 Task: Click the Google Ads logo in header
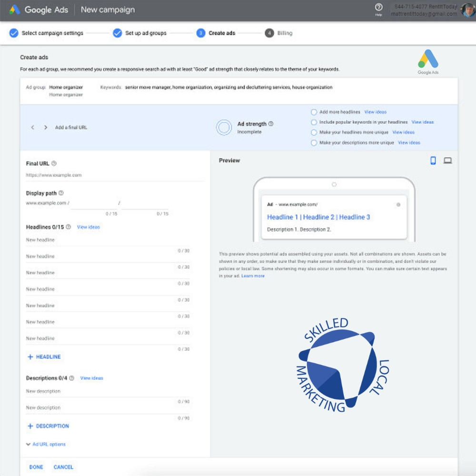(15, 10)
